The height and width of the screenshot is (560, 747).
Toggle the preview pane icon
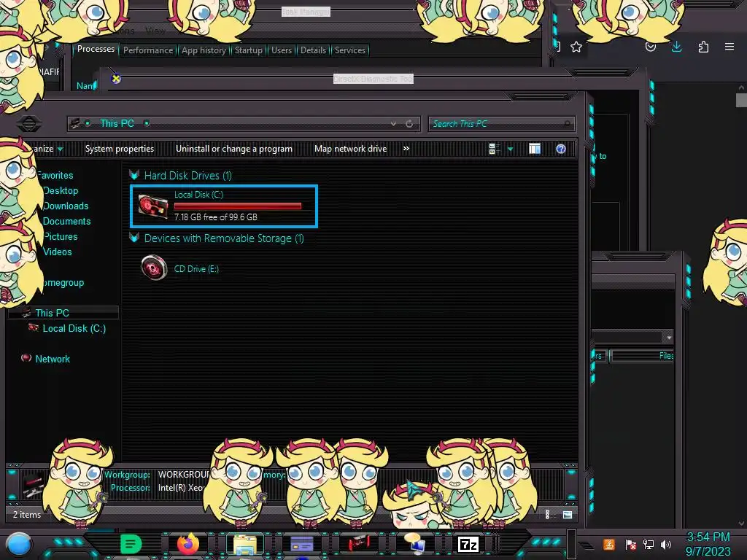click(x=535, y=149)
